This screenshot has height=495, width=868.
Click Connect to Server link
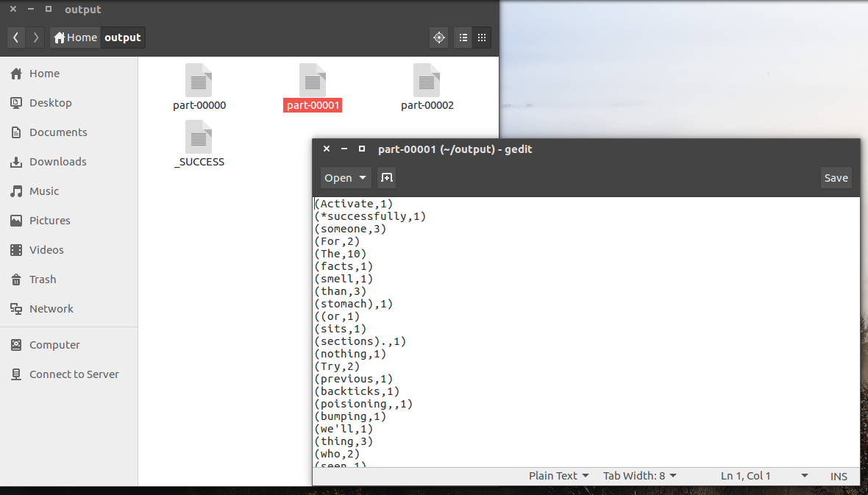74,374
